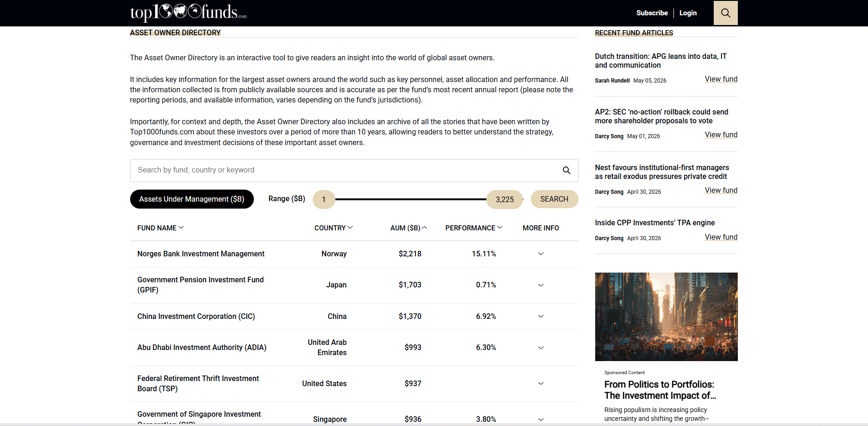Click View fund for APG article
Viewport: 868px width, 426px height.
click(x=721, y=79)
